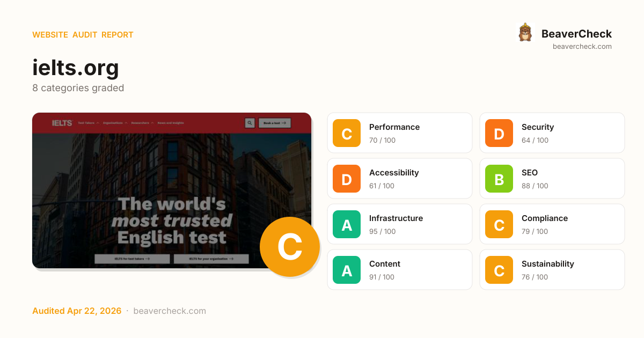Expand the Organisations dropdown in preview
This screenshot has width=644, height=338.
click(115, 123)
